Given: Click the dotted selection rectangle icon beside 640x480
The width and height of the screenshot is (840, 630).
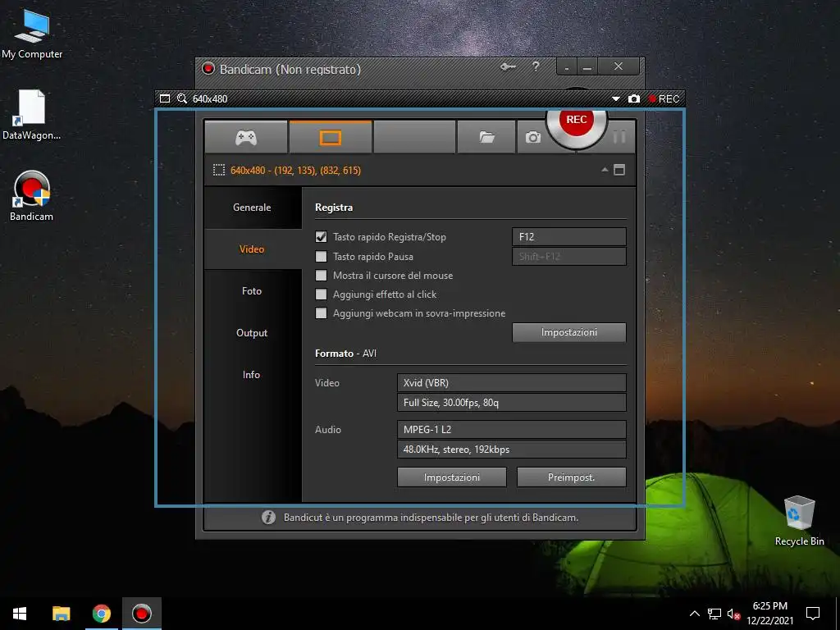Looking at the screenshot, I should click(x=218, y=171).
